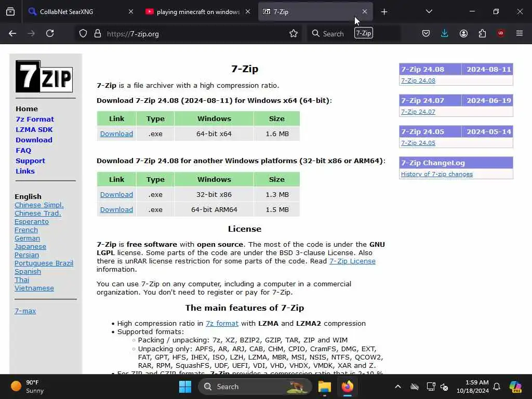Open tracking protection shield icon
The height and width of the screenshot is (399, 532).
click(83, 34)
